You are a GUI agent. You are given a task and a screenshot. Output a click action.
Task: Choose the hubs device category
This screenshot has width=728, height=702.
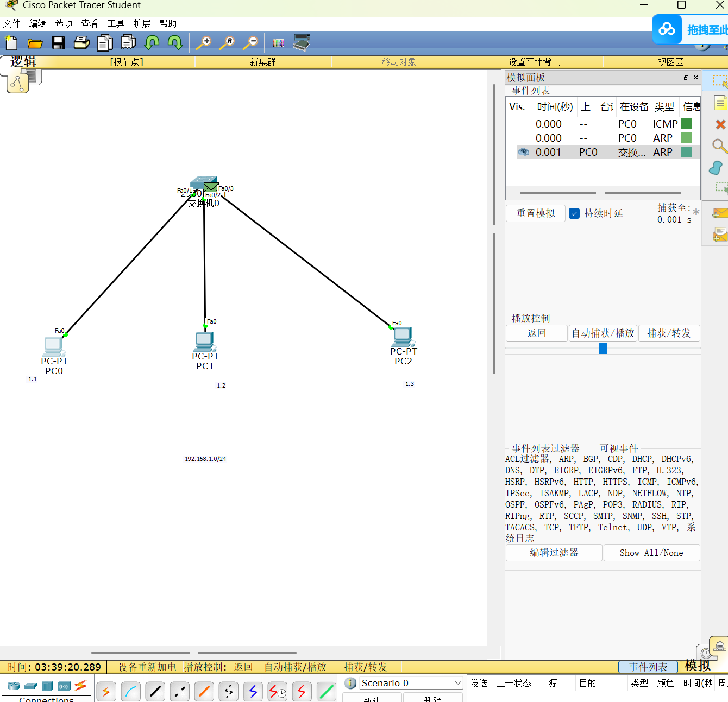point(47,686)
